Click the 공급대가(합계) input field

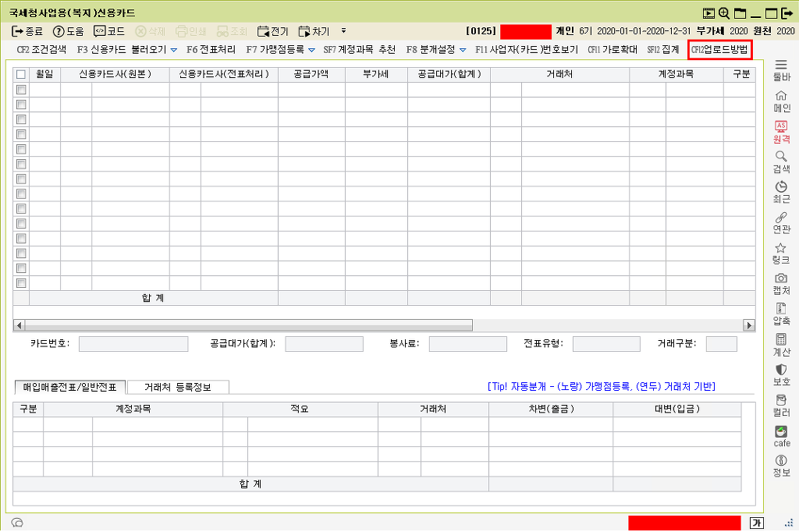(324, 344)
